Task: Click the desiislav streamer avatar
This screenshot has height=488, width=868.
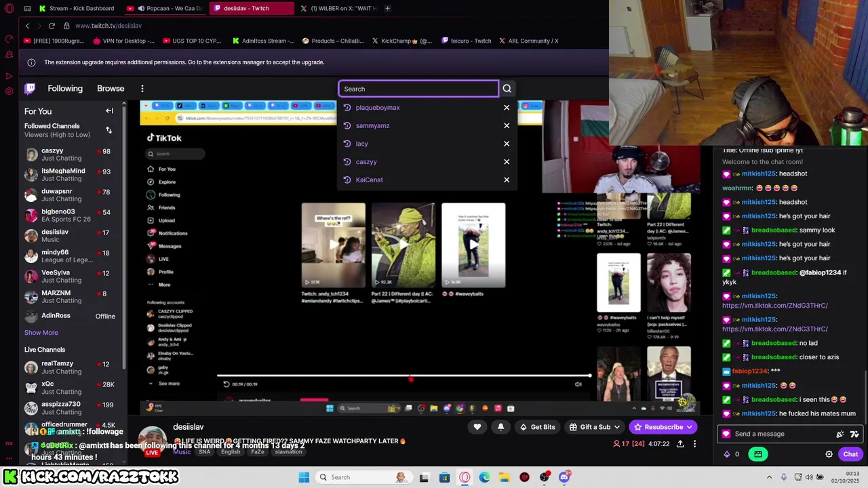Action: point(153,441)
